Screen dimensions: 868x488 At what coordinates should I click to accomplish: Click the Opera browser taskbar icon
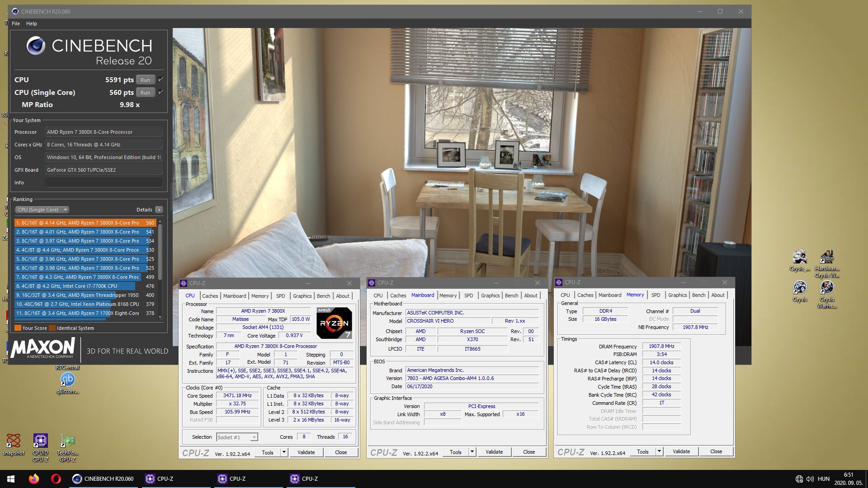pos(56,479)
